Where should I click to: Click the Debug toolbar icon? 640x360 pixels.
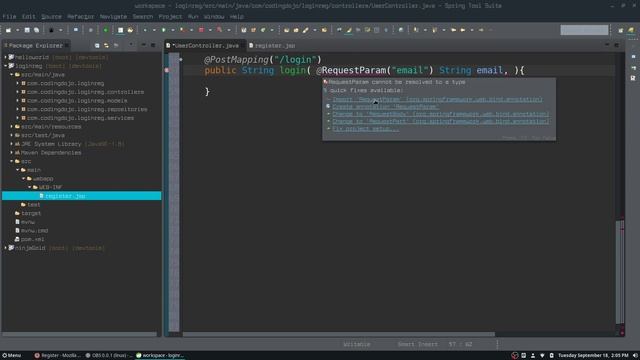point(145,30)
